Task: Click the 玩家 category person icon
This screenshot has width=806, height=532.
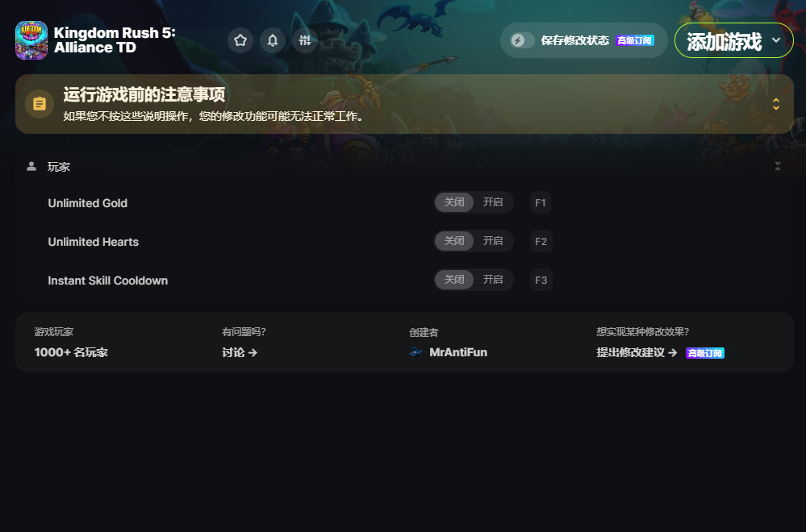Action: tap(31, 166)
